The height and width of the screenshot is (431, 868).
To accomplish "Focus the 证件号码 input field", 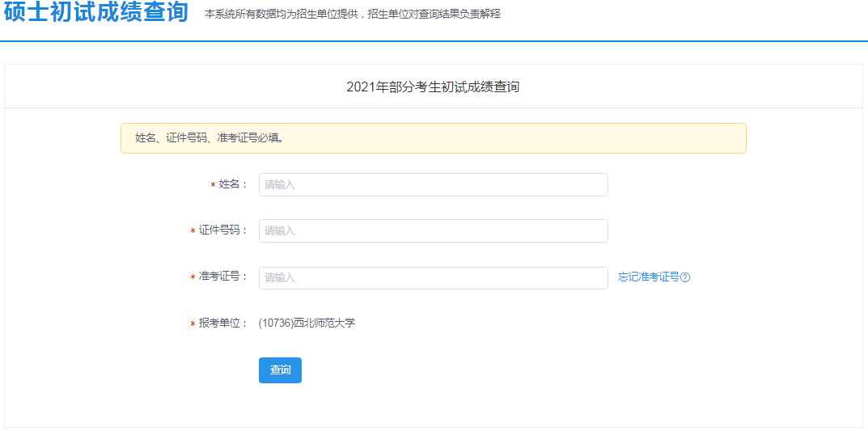I will click(x=434, y=230).
